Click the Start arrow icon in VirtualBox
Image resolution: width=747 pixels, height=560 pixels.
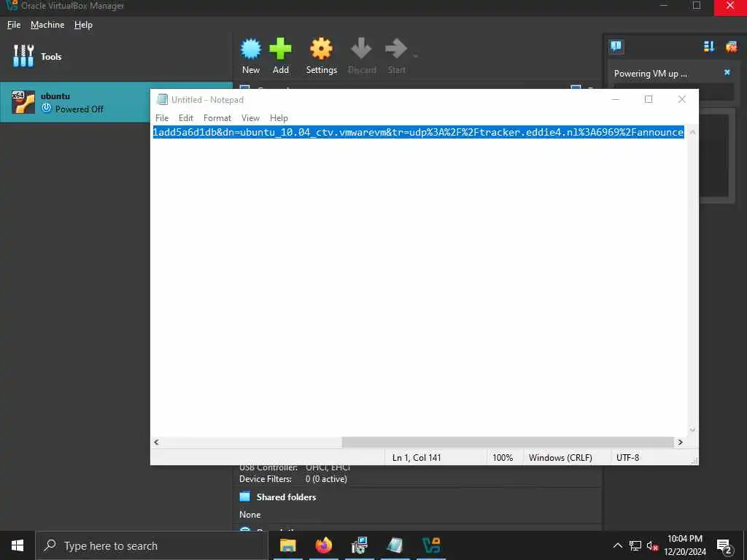[396, 48]
